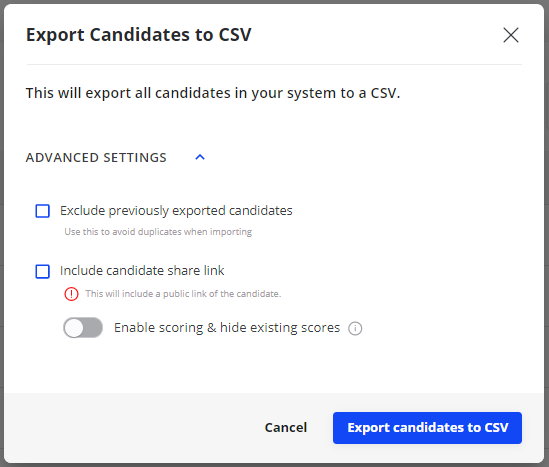Screen dimensions: 549x467
Task: Click the Export candidates to CSV button
Action: pos(428,428)
